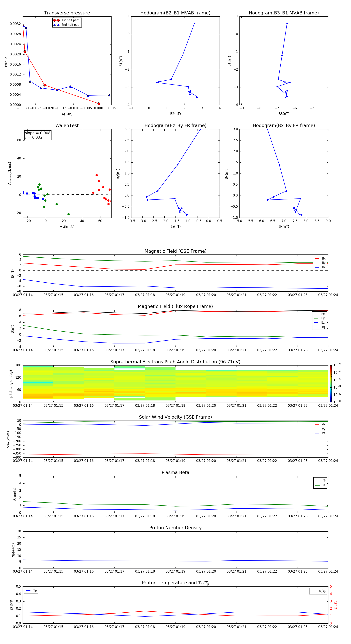This screenshot has width=351, height=644.
Task: Click the "V_A(km/s)" x-axis label
Action: pyautogui.click(x=67, y=227)
